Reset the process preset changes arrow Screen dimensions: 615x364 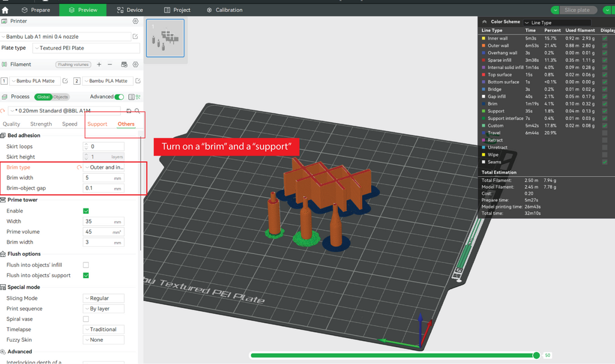[x=3, y=111]
